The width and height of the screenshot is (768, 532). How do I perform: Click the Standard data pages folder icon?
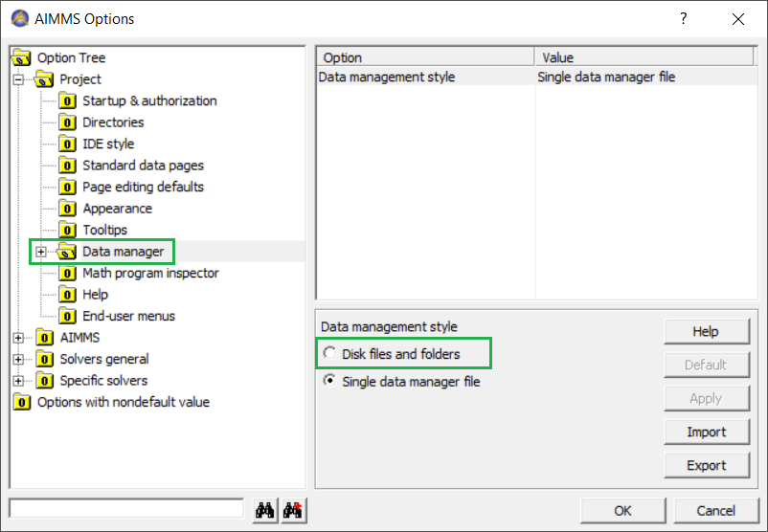[67, 166]
